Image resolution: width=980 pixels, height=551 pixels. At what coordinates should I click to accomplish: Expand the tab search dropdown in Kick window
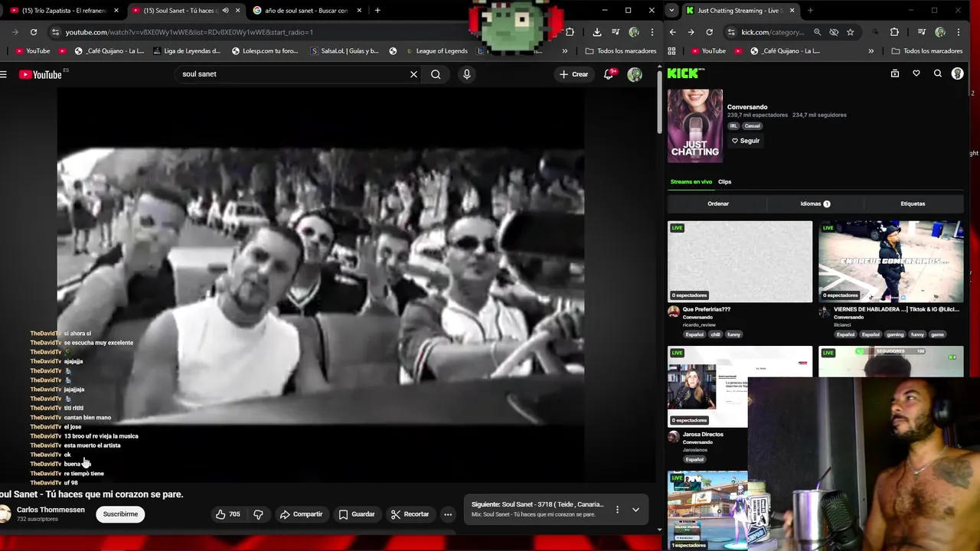[671, 11]
